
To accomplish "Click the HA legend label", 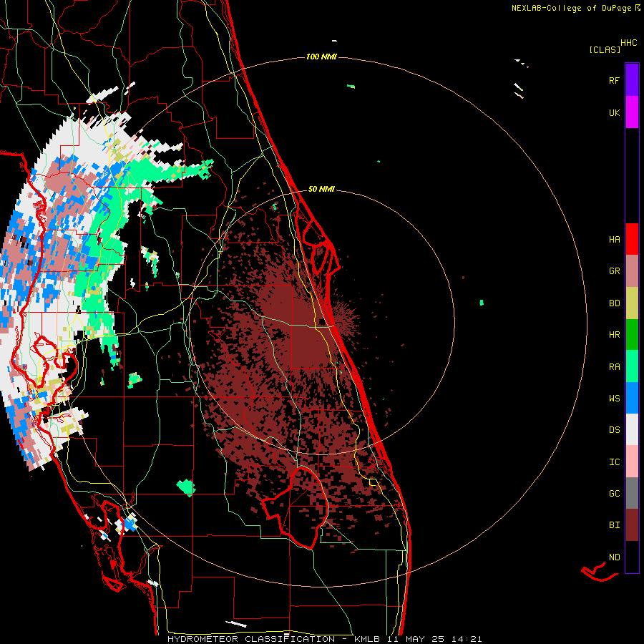I will point(614,239).
